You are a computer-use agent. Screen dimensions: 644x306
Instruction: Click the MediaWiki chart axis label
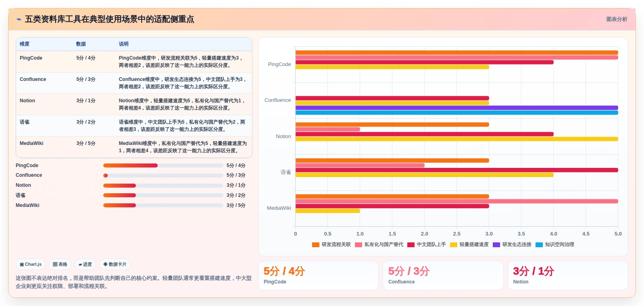coord(279,208)
